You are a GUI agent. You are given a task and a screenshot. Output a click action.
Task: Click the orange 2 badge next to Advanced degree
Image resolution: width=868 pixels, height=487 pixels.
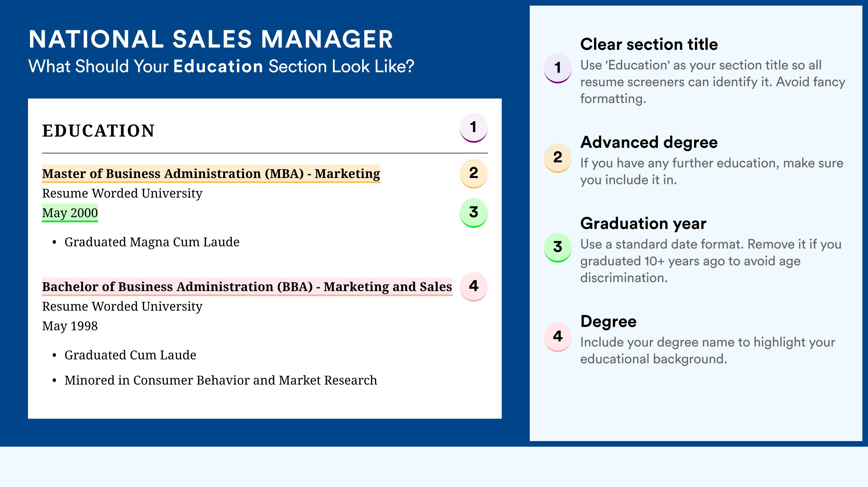[558, 158]
